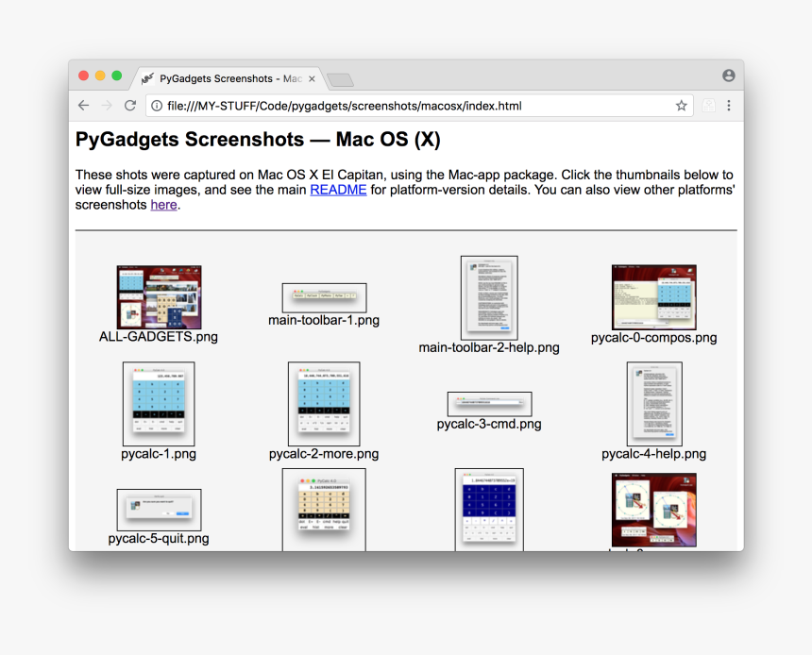Close the PyGadgets Screenshots tab
This screenshot has height=655, width=812.
tap(312, 78)
